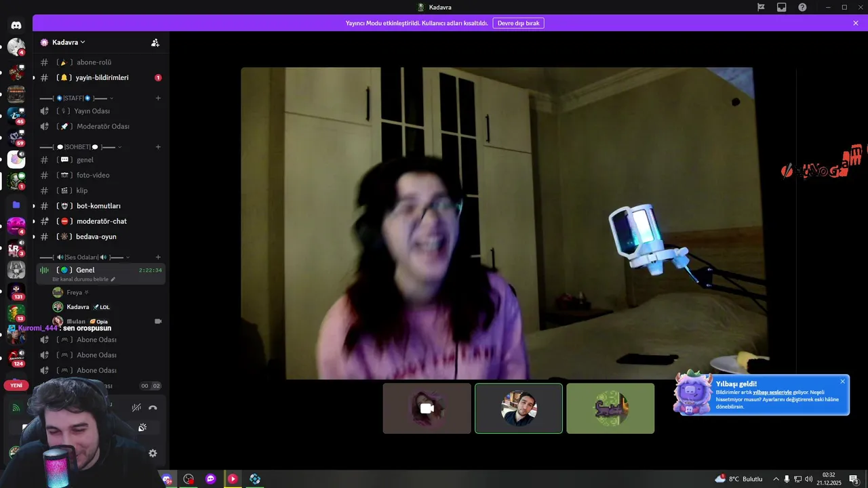
Task: Open bot-komutları channel
Action: [x=100, y=206]
